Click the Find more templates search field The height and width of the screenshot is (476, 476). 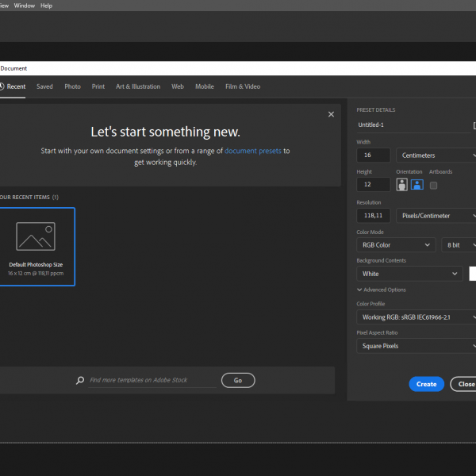click(152, 380)
